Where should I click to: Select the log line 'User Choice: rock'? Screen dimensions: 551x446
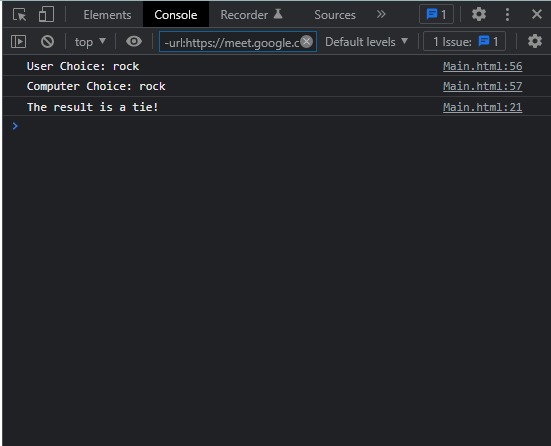83,66
